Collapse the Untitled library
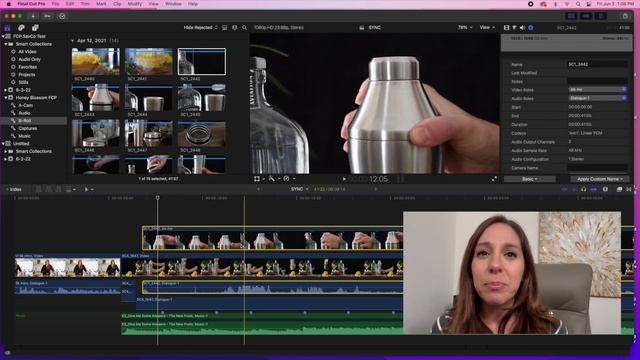 click(x=3, y=144)
